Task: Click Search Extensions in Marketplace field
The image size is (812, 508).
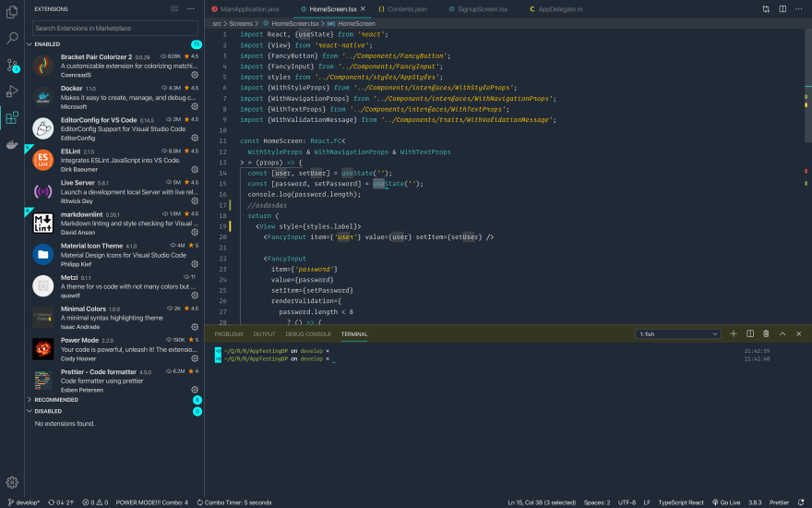Action: click(x=115, y=28)
